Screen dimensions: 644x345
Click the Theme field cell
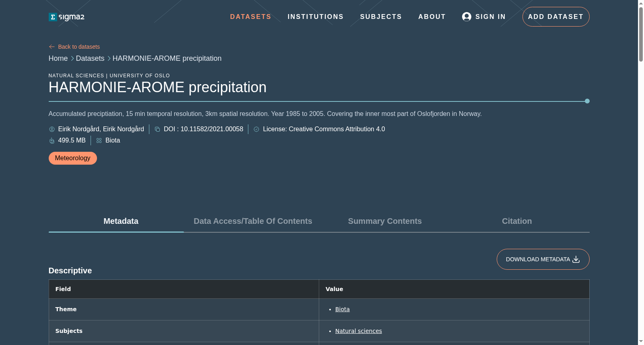point(184,309)
